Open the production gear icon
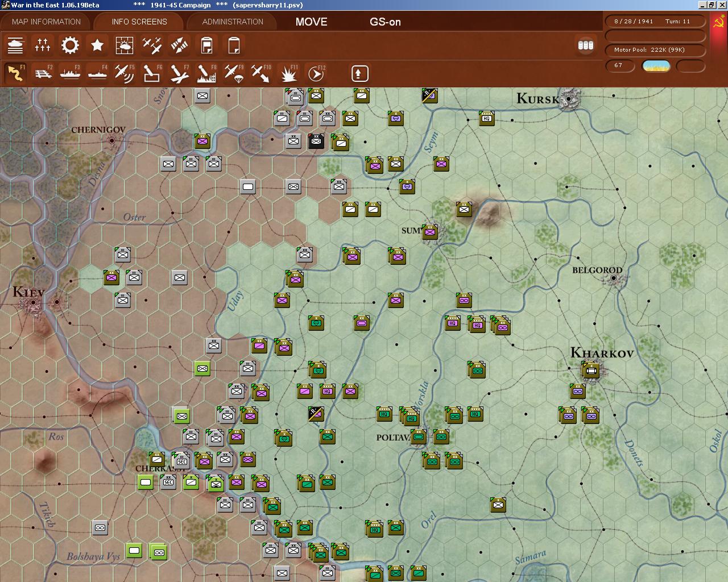Viewport: 728px width, 582px height. pyautogui.click(x=70, y=45)
